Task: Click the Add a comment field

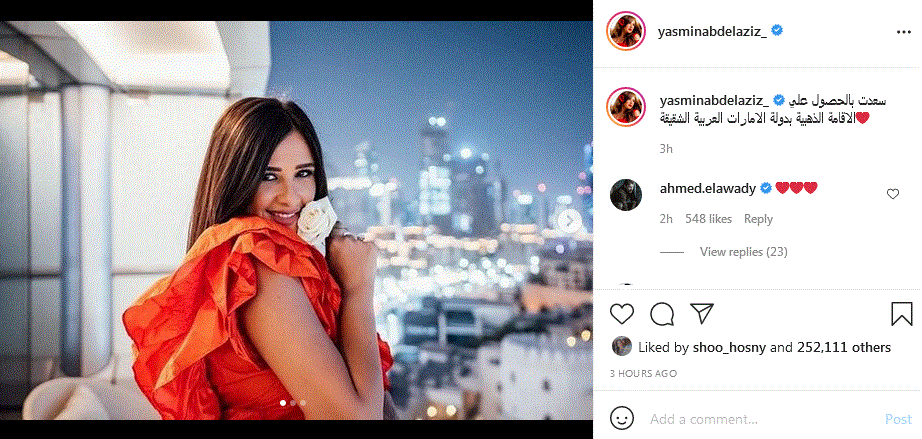Action: point(761,420)
